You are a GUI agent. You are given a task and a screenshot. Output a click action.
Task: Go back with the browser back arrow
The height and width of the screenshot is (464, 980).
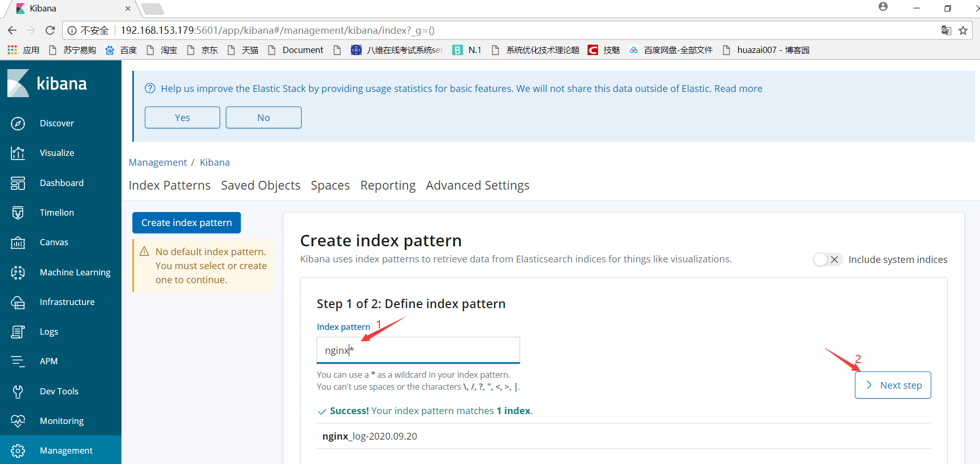(x=12, y=30)
